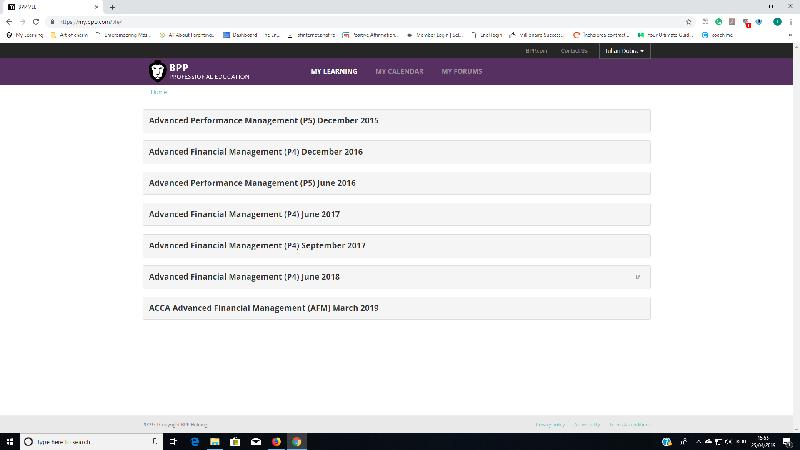Viewport: 800px width, 450px height.
Task: Open the Privacy policy footer link
Action: pos(550,424)
